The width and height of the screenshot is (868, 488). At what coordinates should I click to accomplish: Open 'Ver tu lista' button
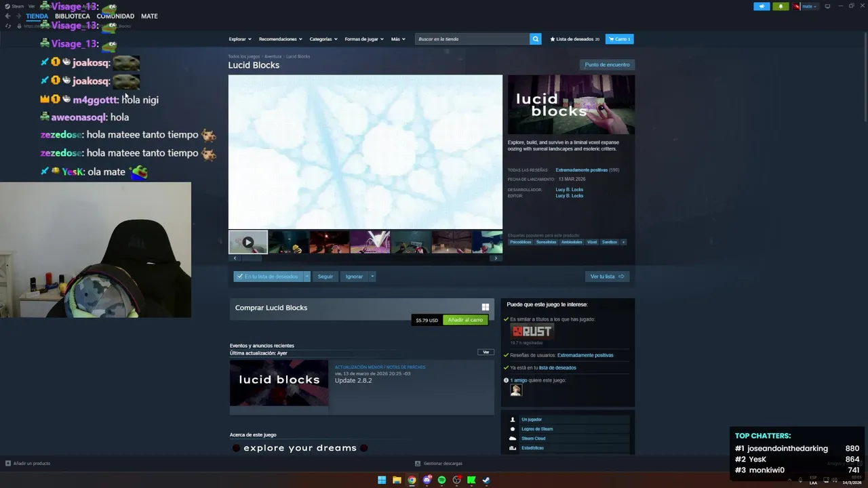point(607,277)
